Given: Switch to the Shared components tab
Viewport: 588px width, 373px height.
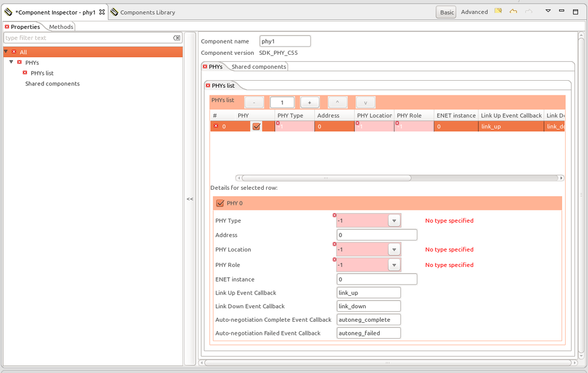Looking at the screenshot, I should click(x=258, y=66).
